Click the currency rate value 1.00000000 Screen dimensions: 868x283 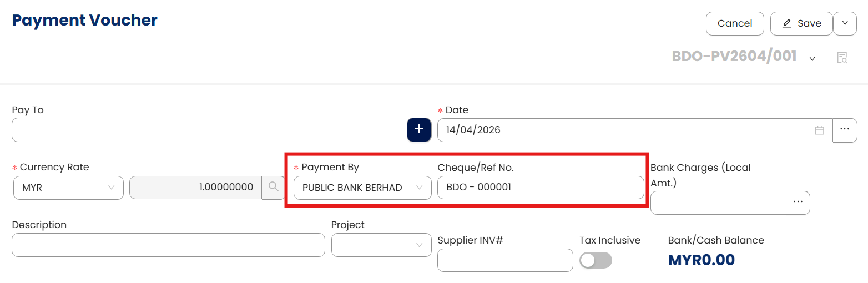click(195, 188)
